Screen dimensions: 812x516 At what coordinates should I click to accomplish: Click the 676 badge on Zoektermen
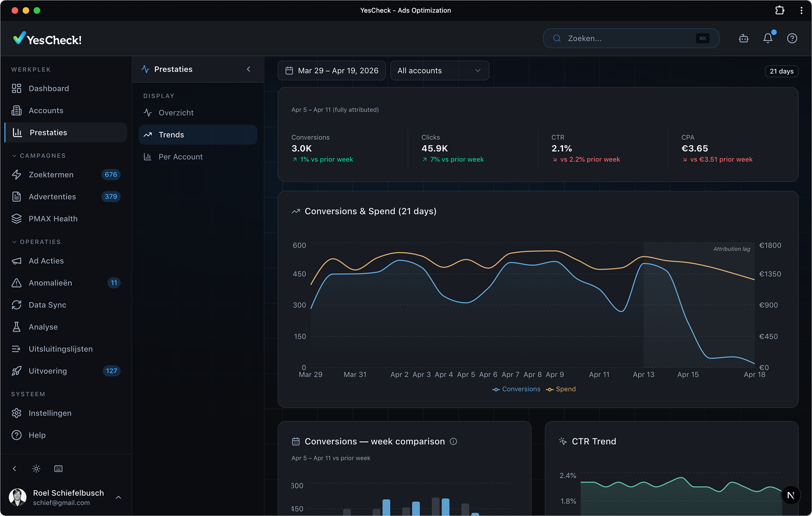pos(111,175)
